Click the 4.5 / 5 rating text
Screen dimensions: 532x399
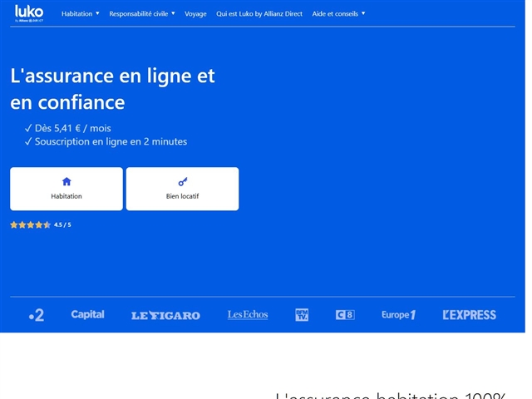62,224
